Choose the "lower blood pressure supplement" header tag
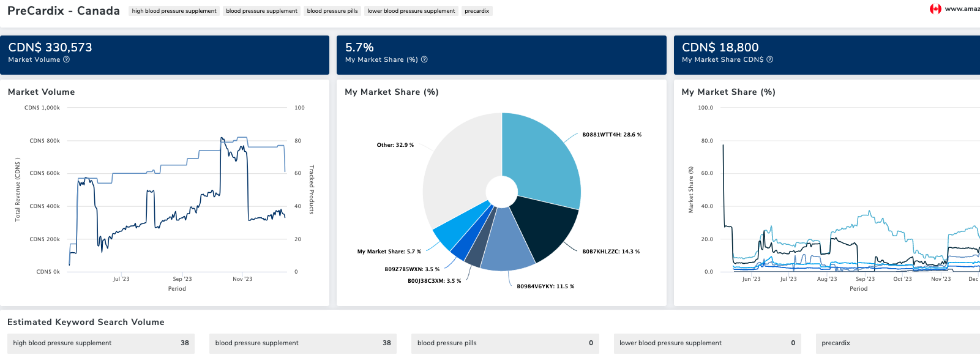Image resolution: width=980 pixels, height=355 pixels. click(x=411, y=11)
